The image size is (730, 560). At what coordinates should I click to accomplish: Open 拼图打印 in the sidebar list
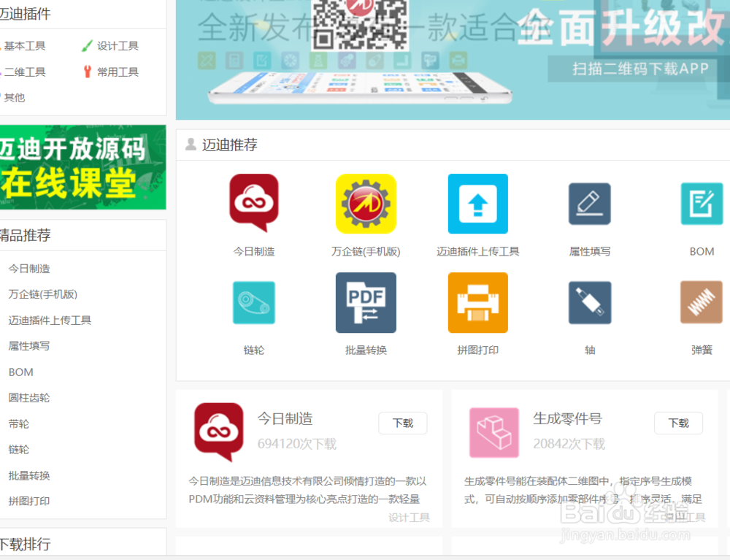pos(29,501)
